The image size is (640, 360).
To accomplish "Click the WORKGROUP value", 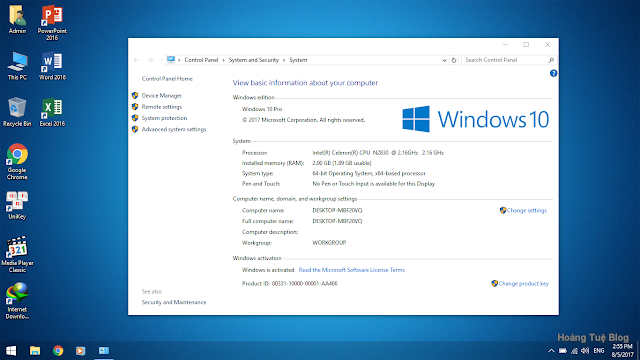I will pos(329,243).
